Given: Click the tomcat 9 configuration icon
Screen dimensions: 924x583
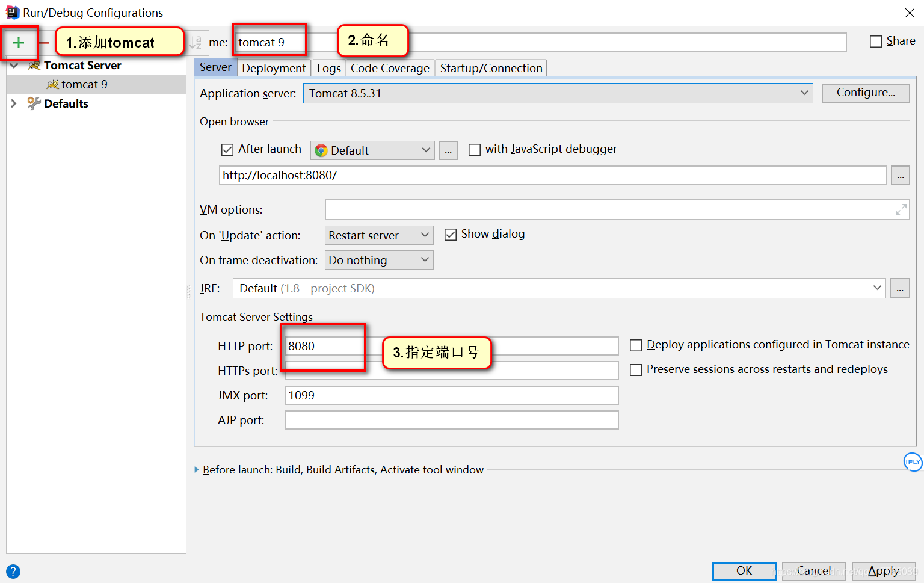Looking at the screenshot, I should pyautogui.click(x=53, y=84).
